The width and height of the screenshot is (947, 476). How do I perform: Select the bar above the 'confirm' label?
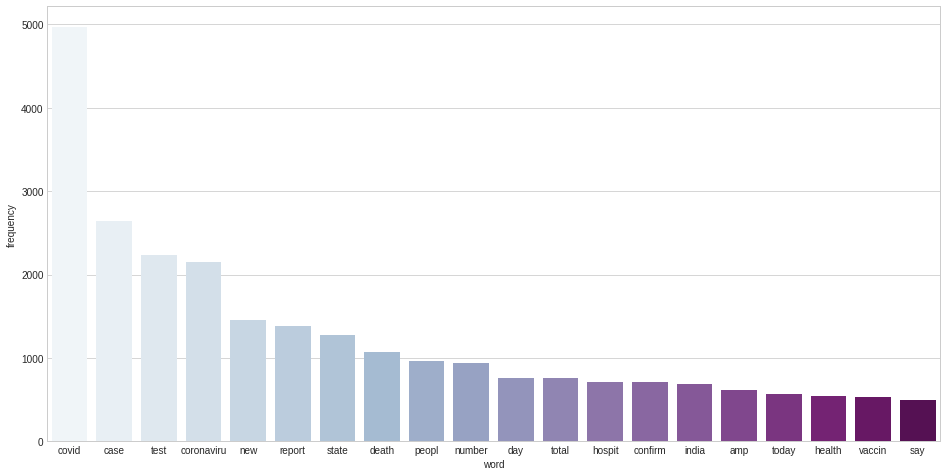650,412
